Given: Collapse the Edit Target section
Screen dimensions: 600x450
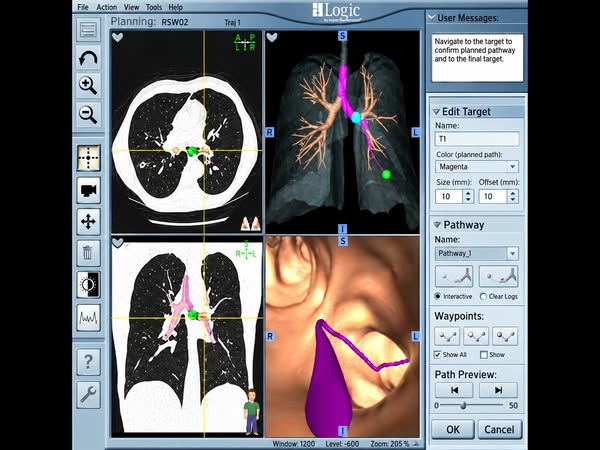Looking at the screenshot, I should click(436, 112).
